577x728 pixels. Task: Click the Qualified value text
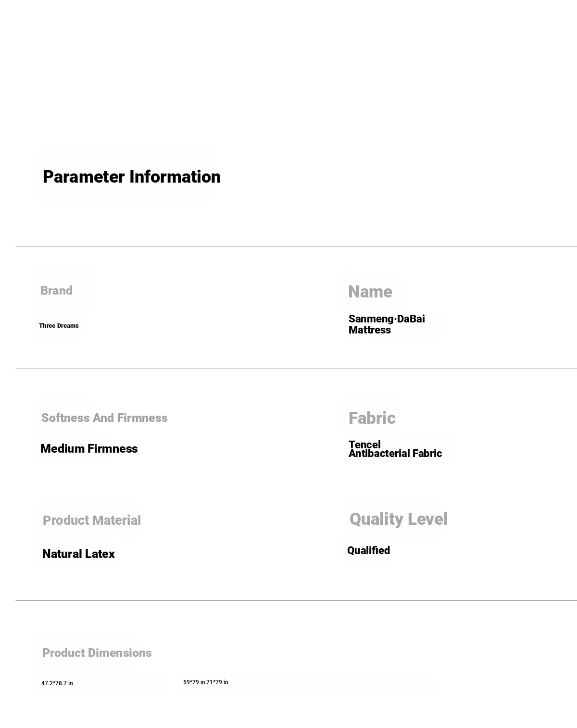point(368,551)
